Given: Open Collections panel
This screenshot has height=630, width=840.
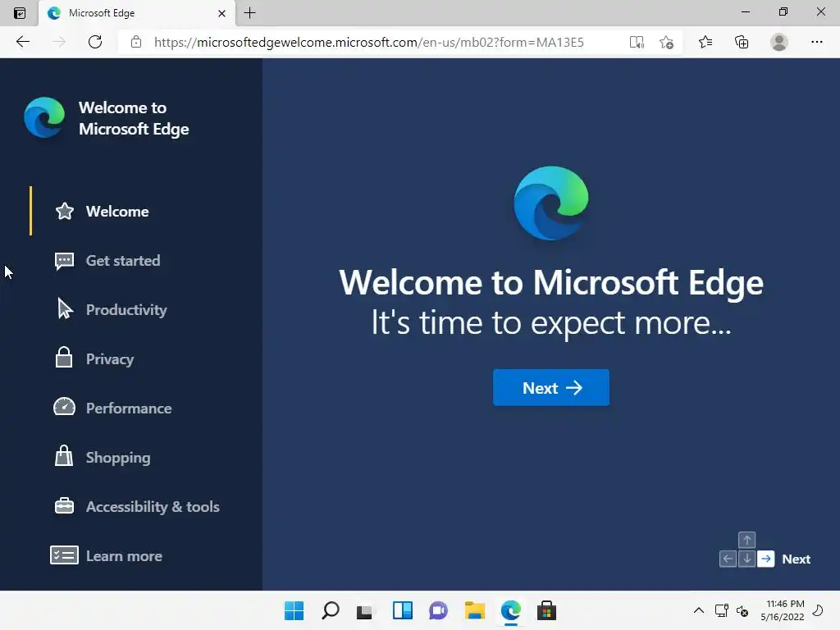Looking at the screenshot, I should click(x=742, y=42).
